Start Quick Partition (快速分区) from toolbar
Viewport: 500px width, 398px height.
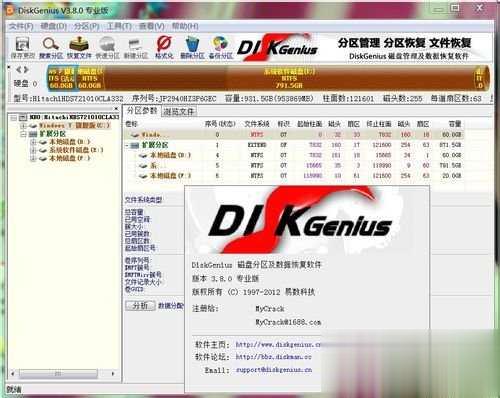pos(107,48)
